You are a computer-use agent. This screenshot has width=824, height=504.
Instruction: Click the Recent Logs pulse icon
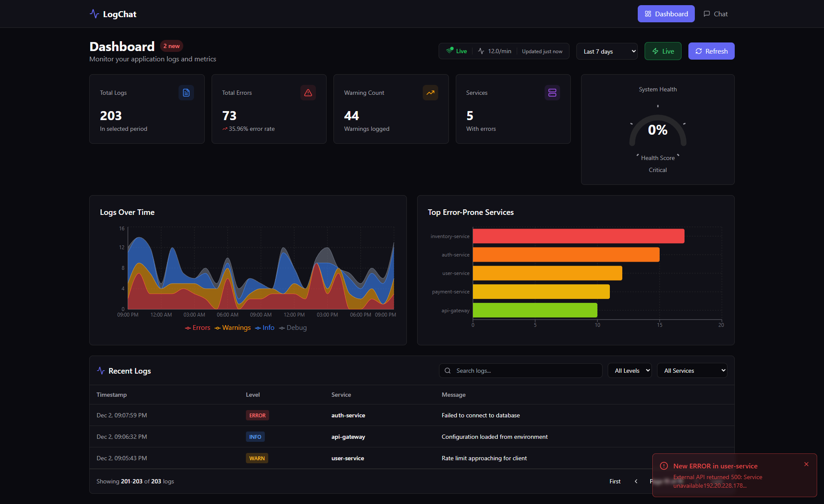101,371
